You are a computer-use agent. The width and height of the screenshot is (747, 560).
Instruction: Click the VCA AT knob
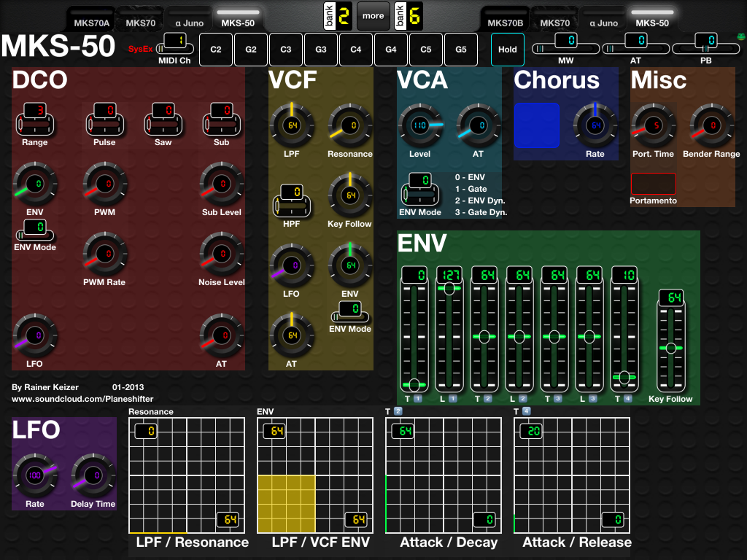point(479,125)
